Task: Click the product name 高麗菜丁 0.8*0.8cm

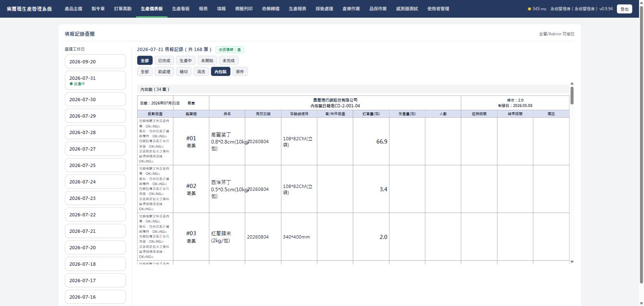Action: 227,141
